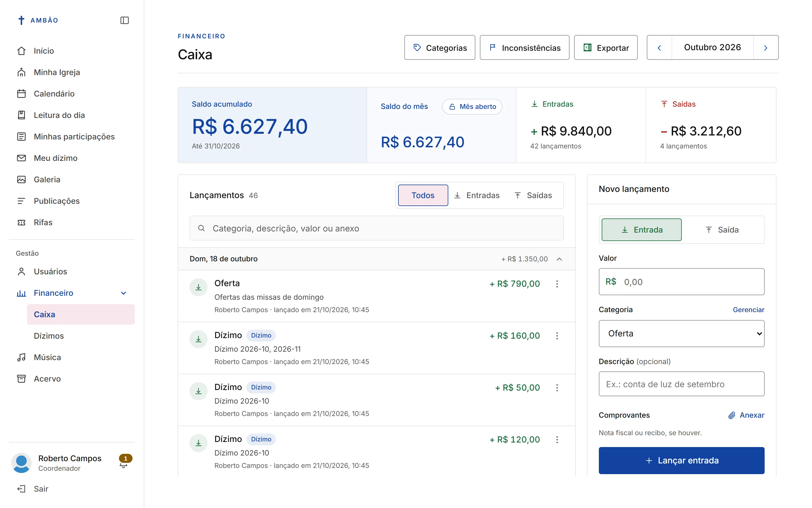Click Saldo acumulado R$ 6.627,40 value
The width and height of the screenshot is (812, 508).
(250, 127)
